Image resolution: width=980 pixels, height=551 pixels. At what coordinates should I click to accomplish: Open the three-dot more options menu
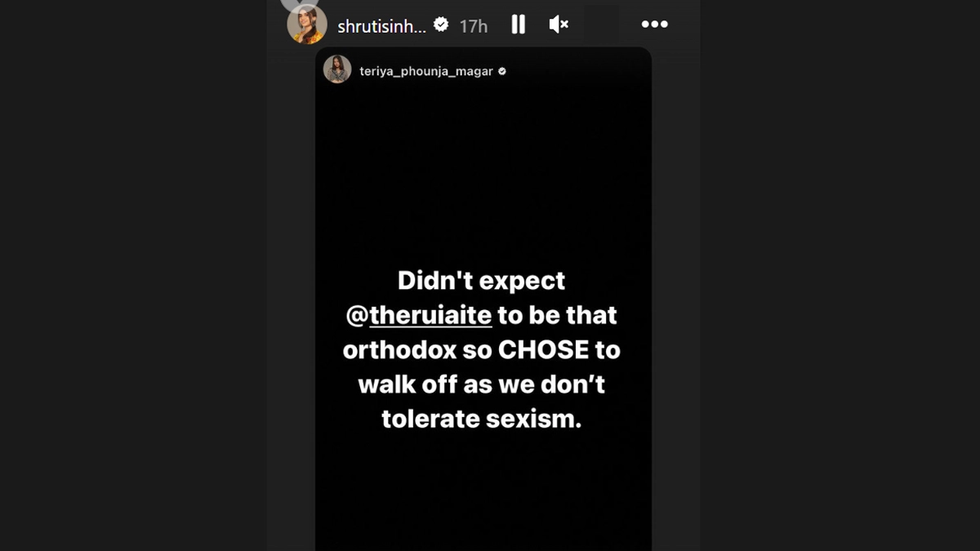(654, 24)
